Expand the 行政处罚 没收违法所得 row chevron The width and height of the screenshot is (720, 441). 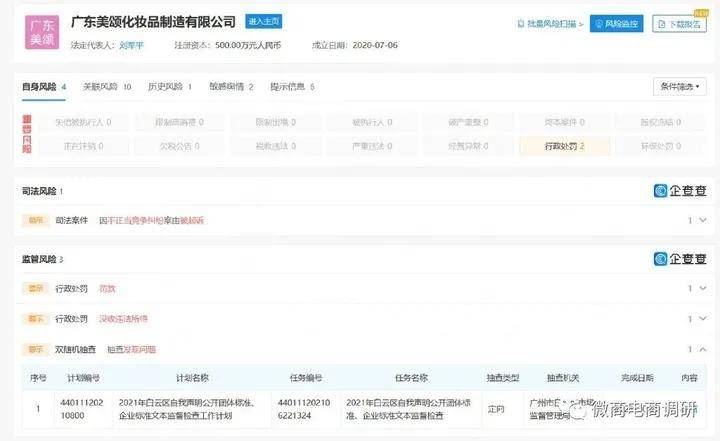click(x=703, y=319)
